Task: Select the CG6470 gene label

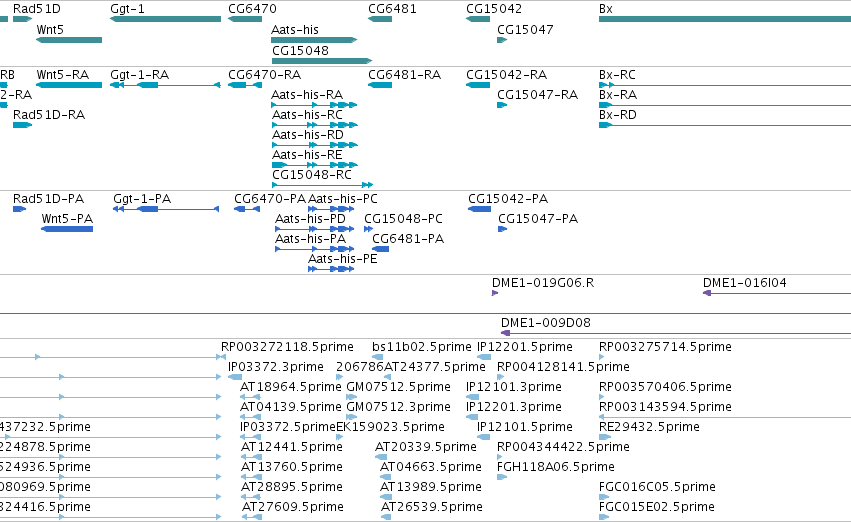Action: click(x=252, y=9)
